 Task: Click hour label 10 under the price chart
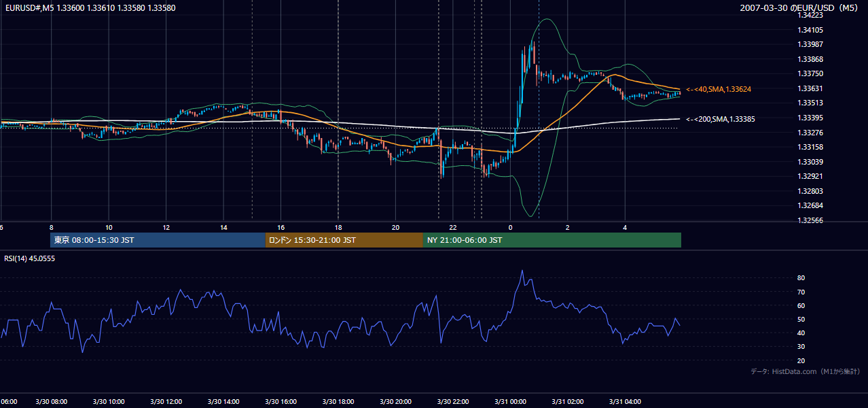coord(109,228)
